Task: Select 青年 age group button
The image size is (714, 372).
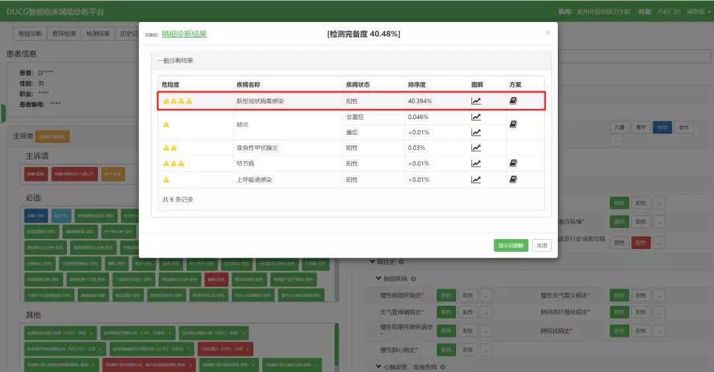Action: pyautogui.click(x=641, y=127)
